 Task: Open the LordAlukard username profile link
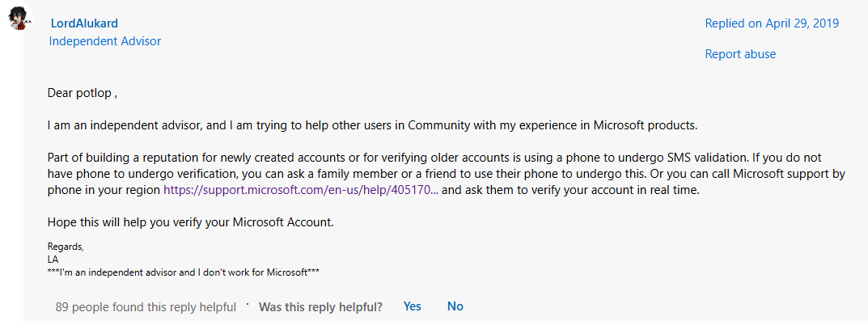point(84,23)
